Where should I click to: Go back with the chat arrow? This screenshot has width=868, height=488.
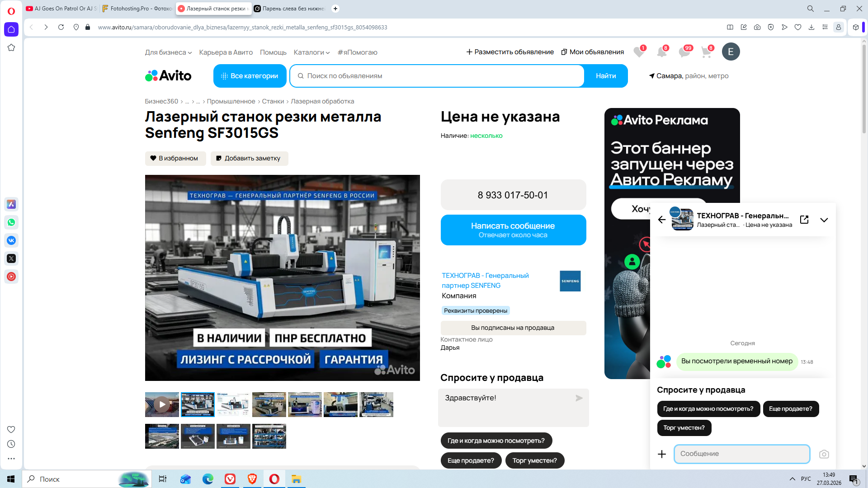[662, 220]
